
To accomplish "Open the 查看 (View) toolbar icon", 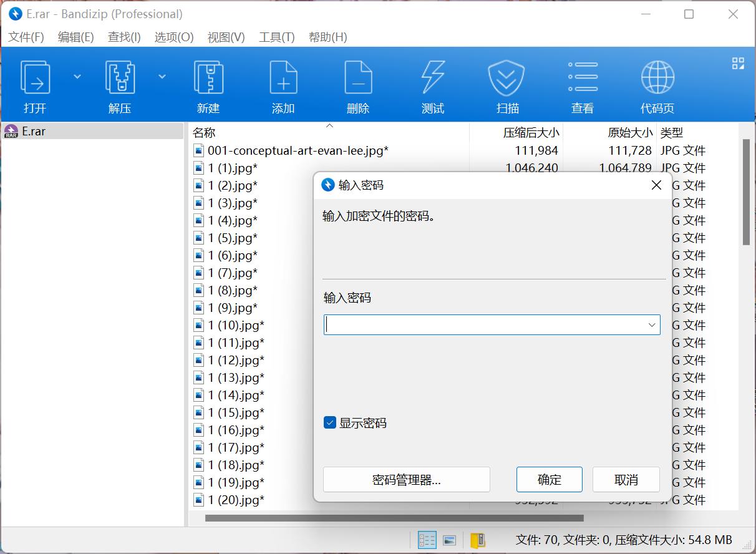I will [583, 77].
